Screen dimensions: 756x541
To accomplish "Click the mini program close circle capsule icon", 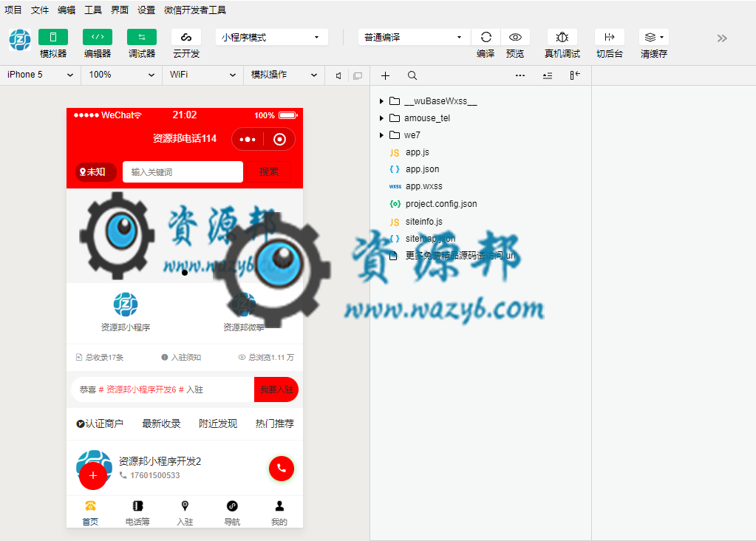I will (279, 140).
